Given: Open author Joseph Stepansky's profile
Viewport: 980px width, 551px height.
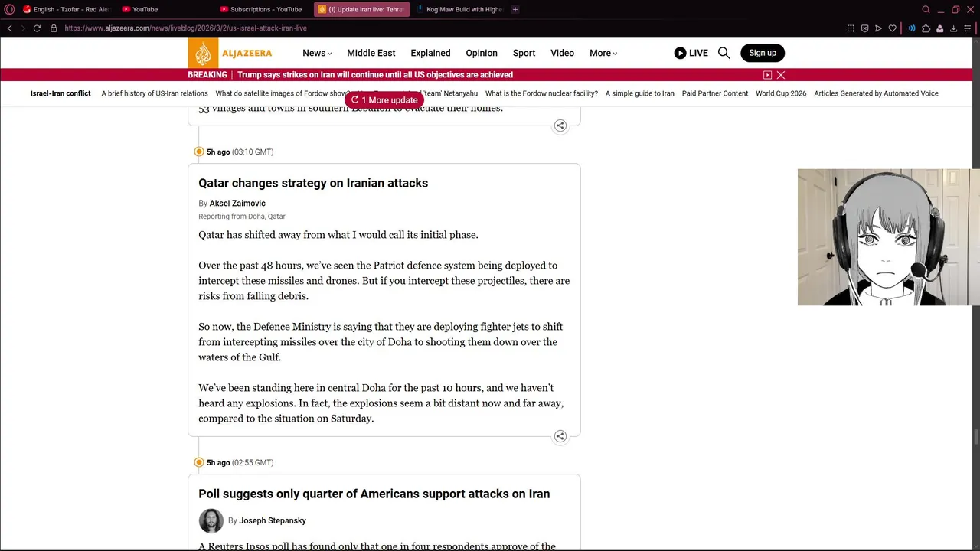Looking at the screenshot, I should (273, 520).
